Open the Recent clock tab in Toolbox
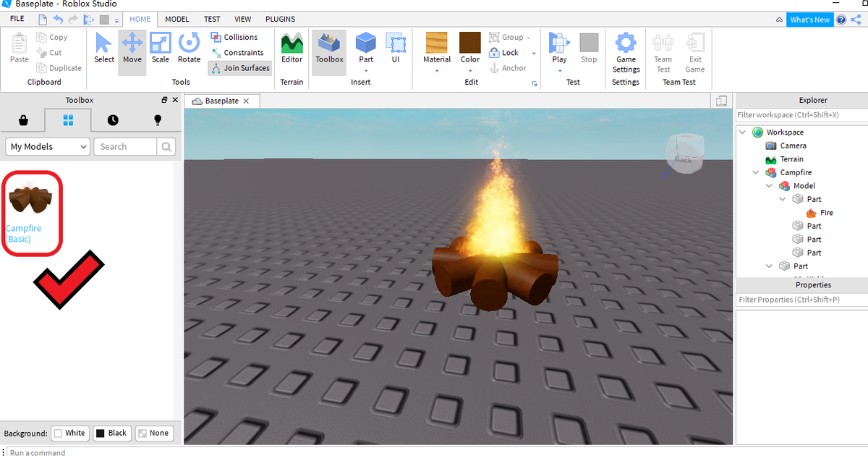The image size is (868, 456). (113, 120)
